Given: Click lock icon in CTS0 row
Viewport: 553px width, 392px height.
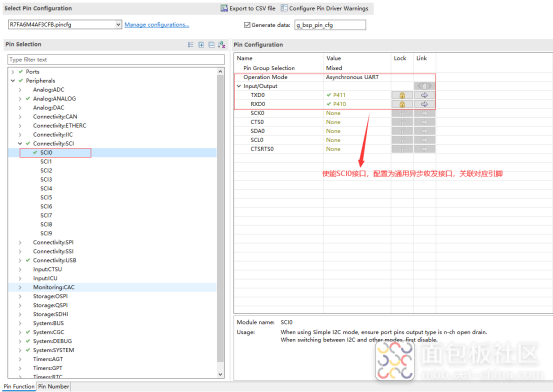Looking at the screenshot, I should click(x=402, y=122).
